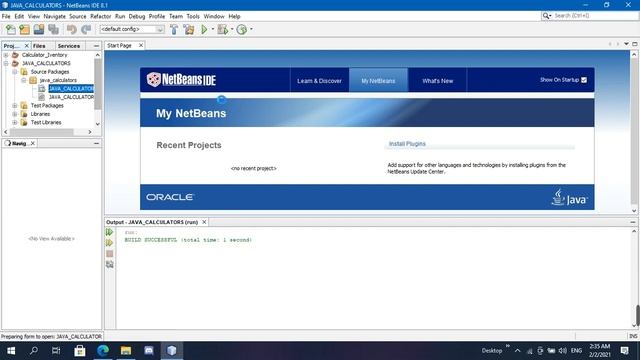Screen dimensions: 640x360
Task: Click the New File toolbar icon
Action: (11, 29)
